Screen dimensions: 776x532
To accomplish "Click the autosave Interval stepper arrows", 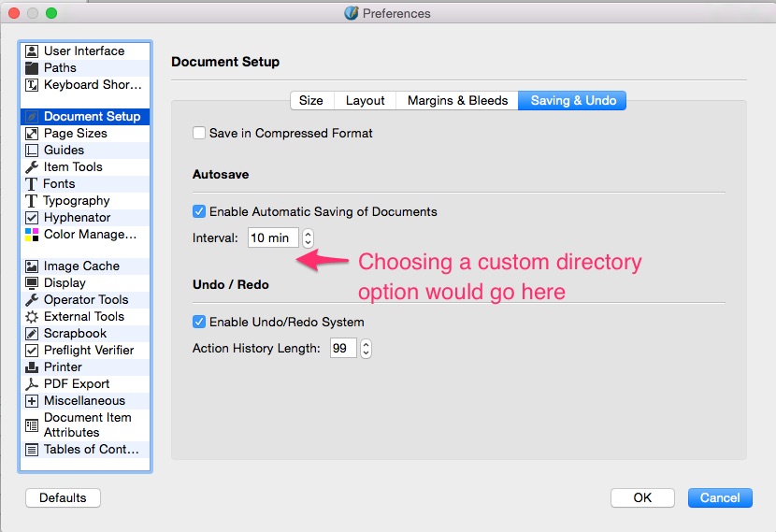I will coord(308,238).
